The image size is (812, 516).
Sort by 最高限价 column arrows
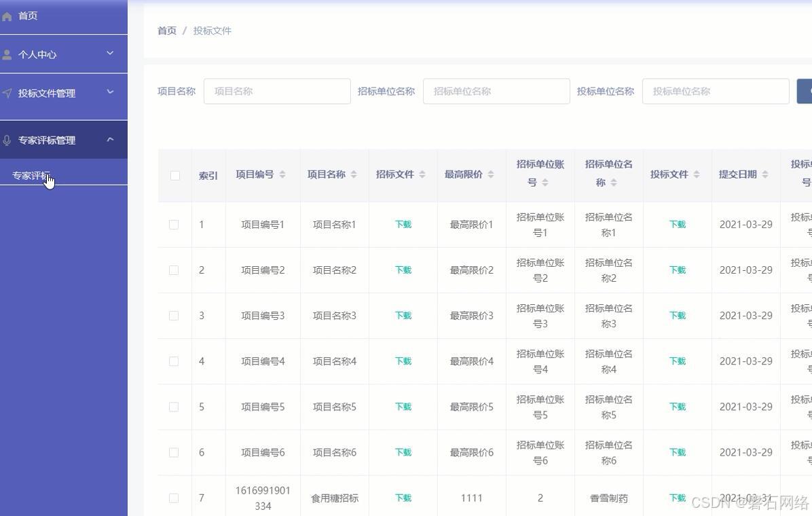click(x=490, y=174)
